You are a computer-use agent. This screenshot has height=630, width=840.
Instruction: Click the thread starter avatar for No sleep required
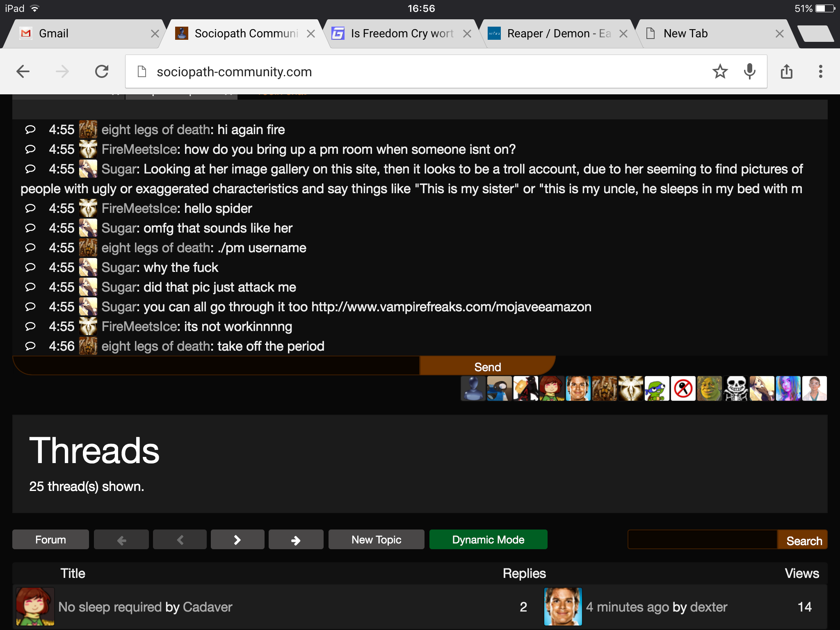[35, 607]
